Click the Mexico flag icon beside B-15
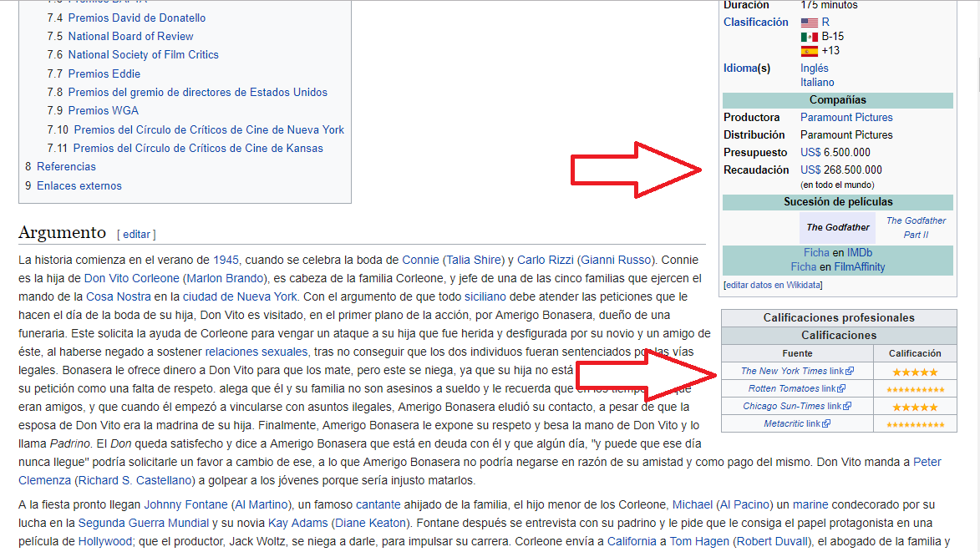This screenshot has height=552, width=980. click(810, 37)
